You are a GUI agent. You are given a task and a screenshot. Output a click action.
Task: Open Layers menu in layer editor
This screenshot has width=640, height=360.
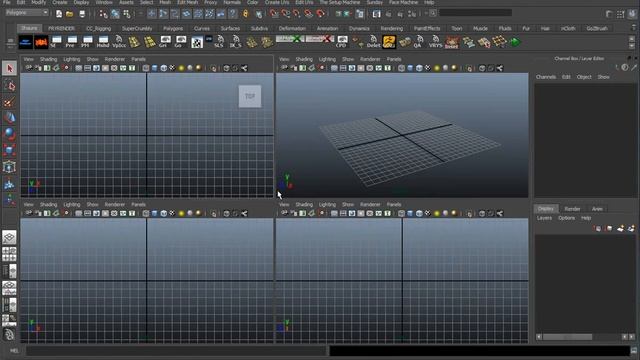544,218
